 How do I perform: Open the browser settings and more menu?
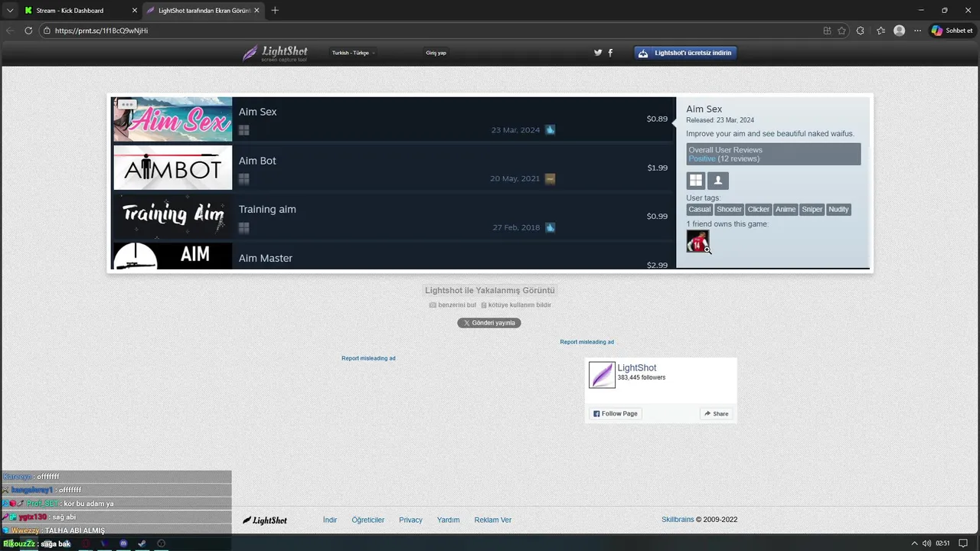tap(917, 31)
